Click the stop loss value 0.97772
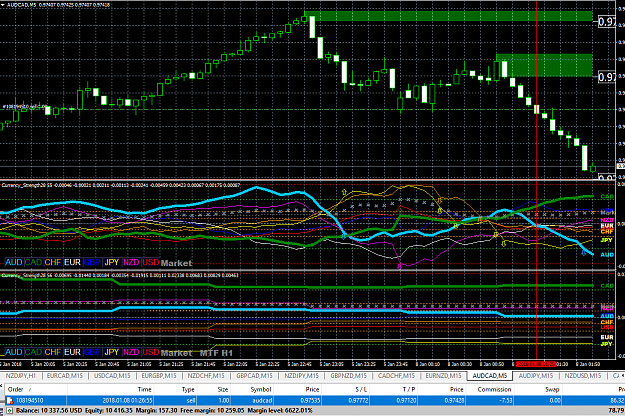Image resolution: width=625 pixels, height=416 pixels. pyautogui.click(x=359, y=400)
